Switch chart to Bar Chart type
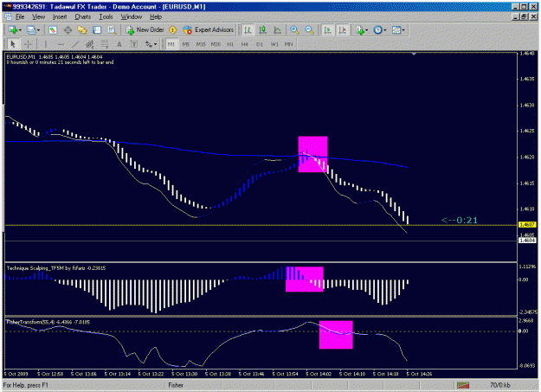 coord(248,30)
